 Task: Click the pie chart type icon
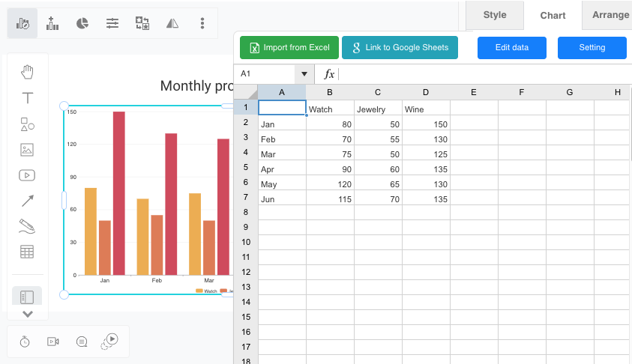click(82, 23)
